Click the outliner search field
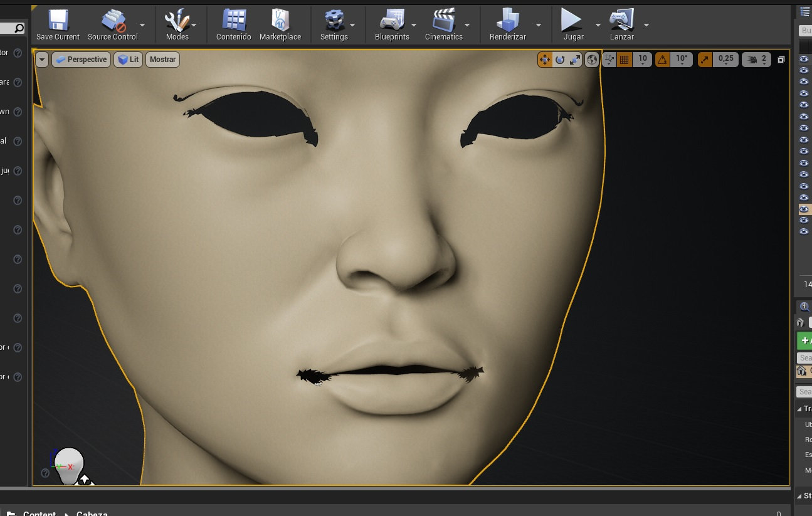This screenshot has height=516, width=812. (x=805, y=30)
